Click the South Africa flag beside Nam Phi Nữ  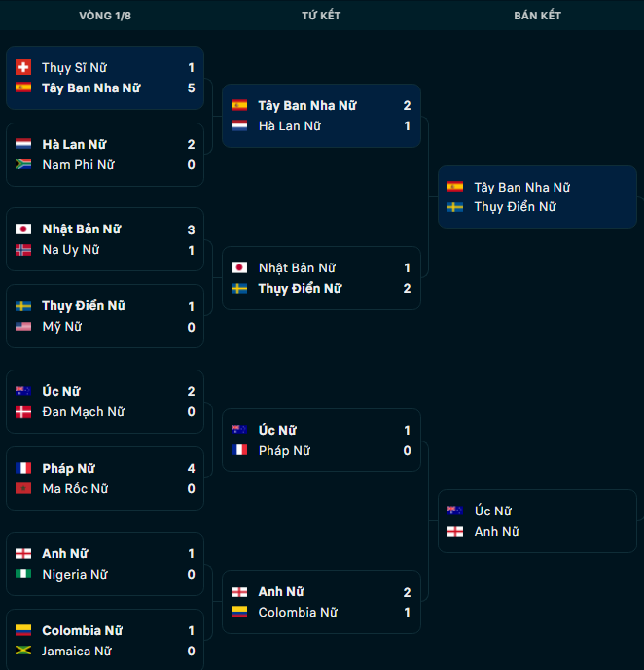(x=23, y=164)
